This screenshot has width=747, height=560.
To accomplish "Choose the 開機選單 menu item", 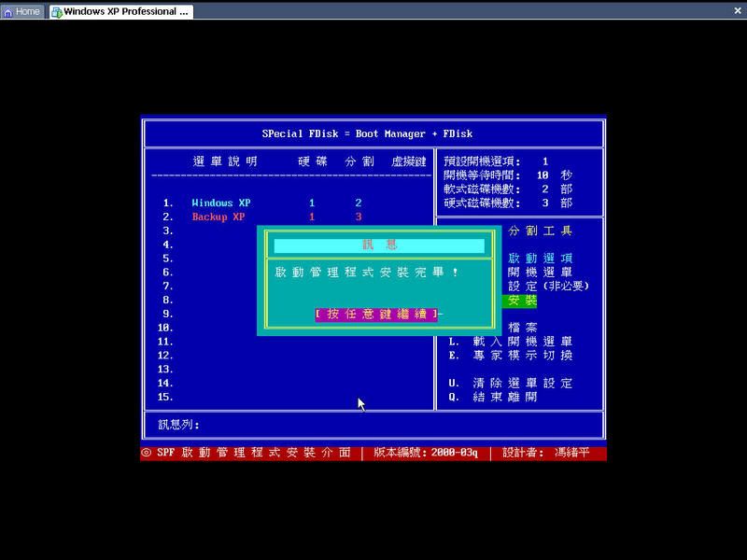I will click(540, 273).
